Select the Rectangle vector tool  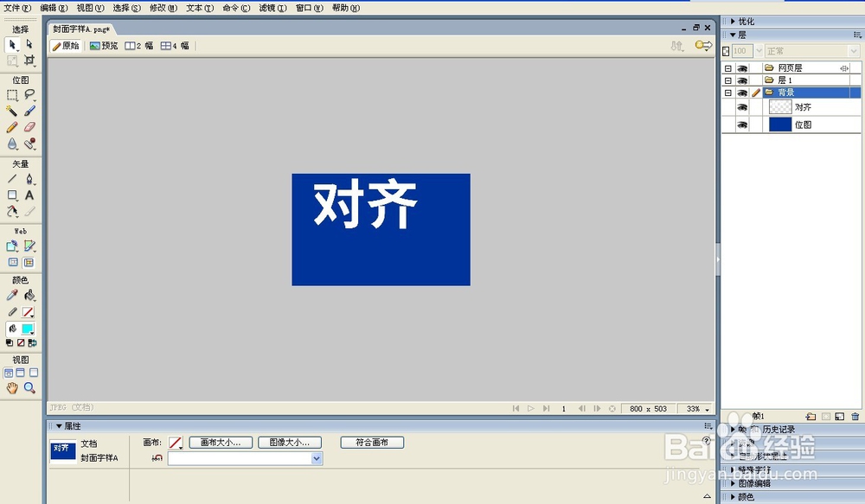pos(12,195)
